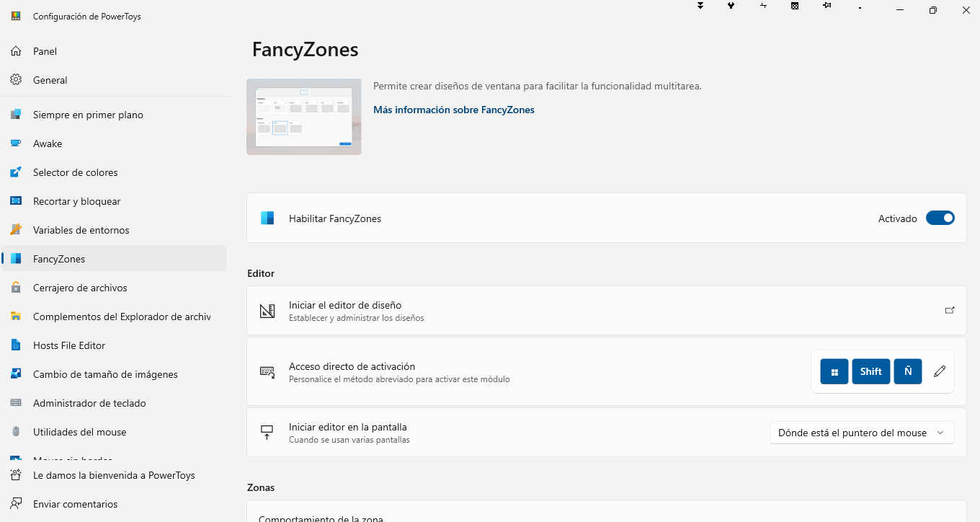Open the Hosts File Editor icon

pyautogui.click(x=16, y=345)
